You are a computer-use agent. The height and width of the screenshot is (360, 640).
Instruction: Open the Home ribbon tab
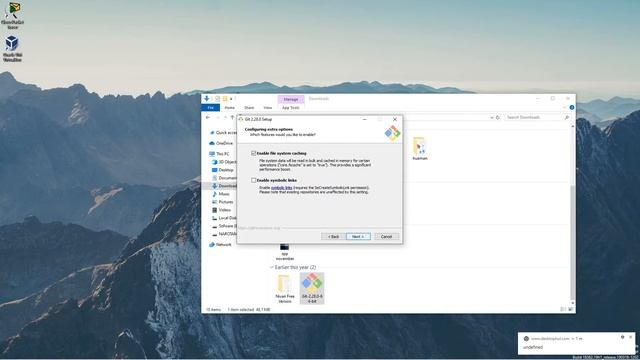click(x=229, y=108)
